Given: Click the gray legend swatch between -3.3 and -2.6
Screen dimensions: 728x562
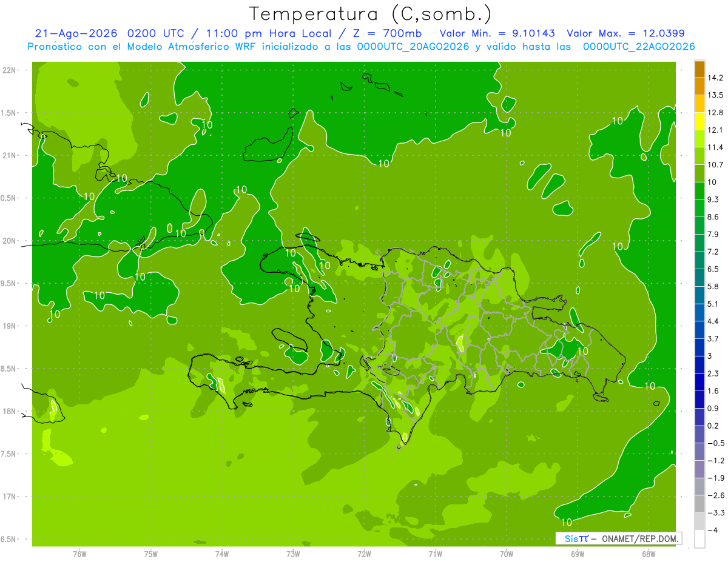Looking at the screenshot, I should click(x=699, y=504).
